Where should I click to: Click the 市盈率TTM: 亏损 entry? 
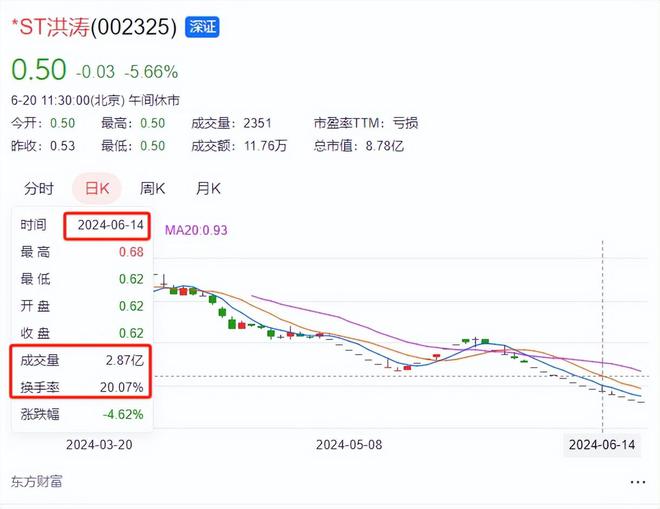[x=366, y=123]
